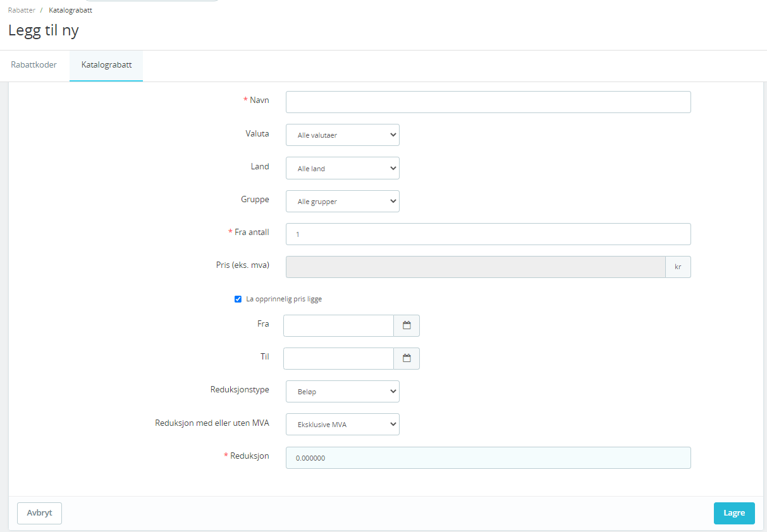Screen dimensions: 767x532
Task: Click the La opprinnelig pris ligge label
Action: (x=284, y=299)
